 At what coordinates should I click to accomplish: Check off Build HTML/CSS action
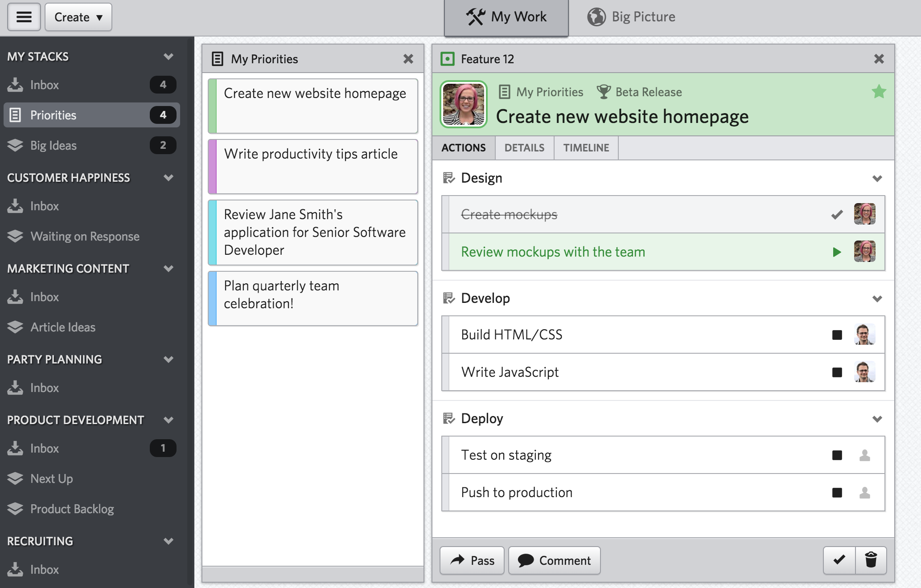pos(837,335)
